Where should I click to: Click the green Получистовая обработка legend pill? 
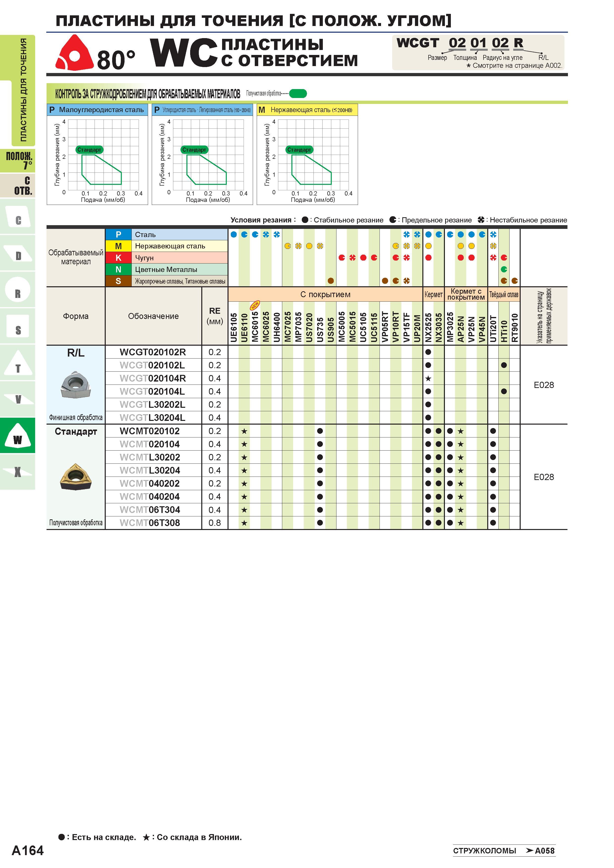coord(298,93)
